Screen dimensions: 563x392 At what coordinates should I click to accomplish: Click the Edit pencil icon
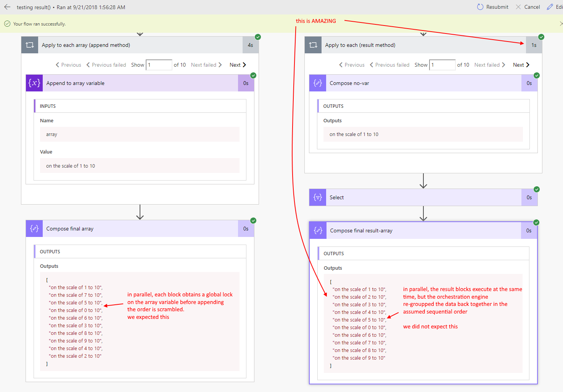[550, 7]
